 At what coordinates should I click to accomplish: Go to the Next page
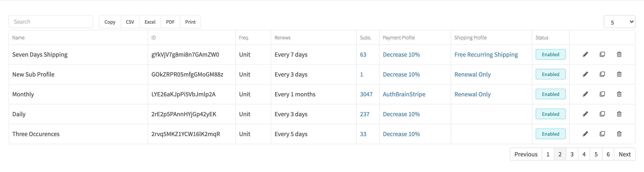click(625, 154)
